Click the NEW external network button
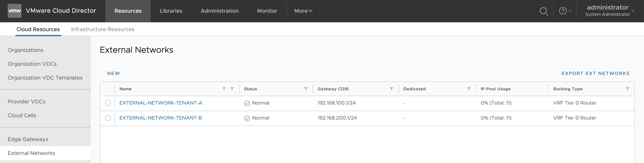 [114, 73]
